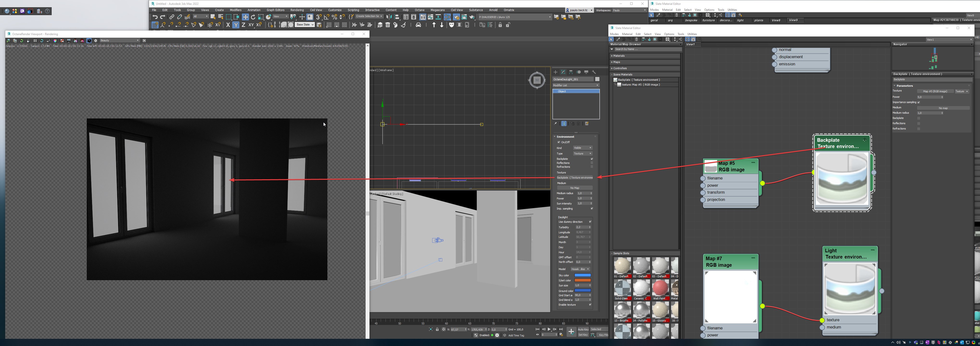Open the Modify panel tab icon
The height and width of the screenshot is (346, 980).
pos(563,72)
